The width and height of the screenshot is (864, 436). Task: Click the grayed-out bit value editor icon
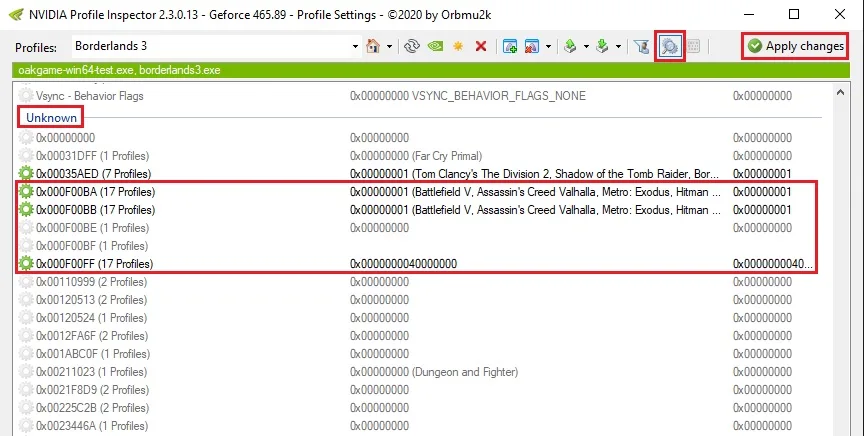(694, 46)
